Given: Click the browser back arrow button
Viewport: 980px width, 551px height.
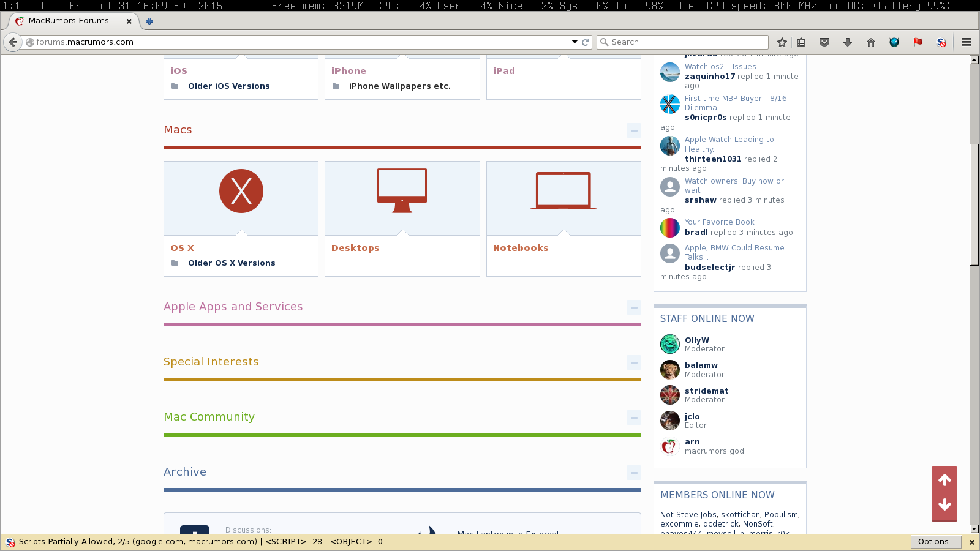Looking at the screenshot, I should [13, 42].
